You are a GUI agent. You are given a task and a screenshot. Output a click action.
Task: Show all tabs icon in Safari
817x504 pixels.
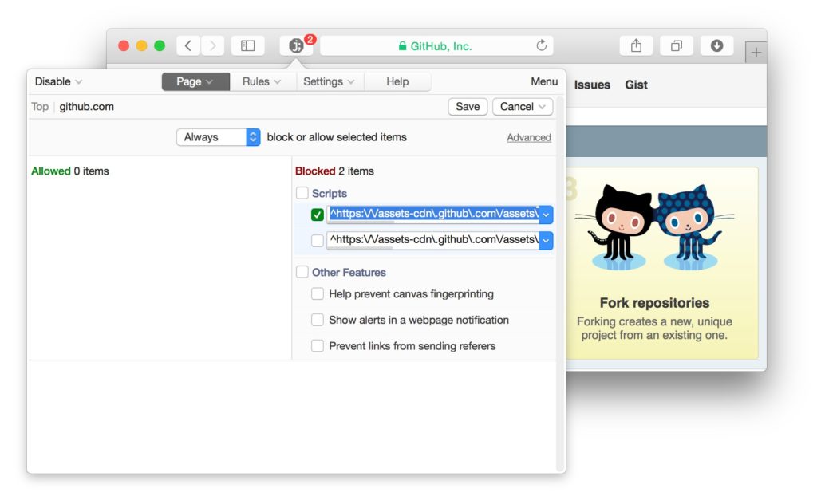tap(677, 45)
